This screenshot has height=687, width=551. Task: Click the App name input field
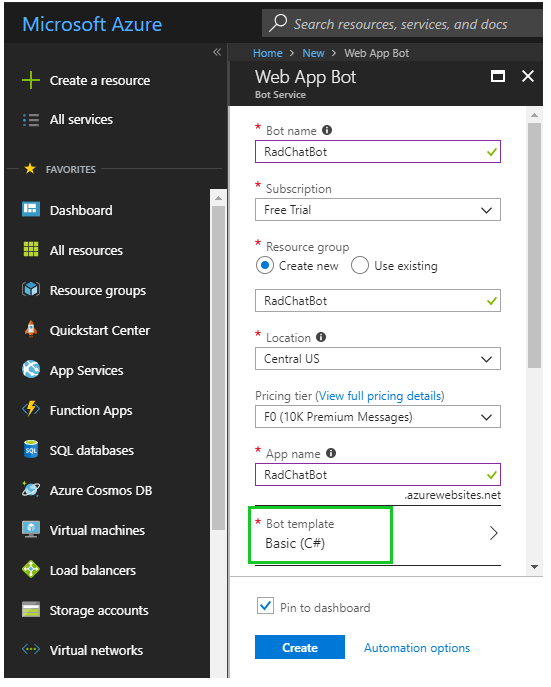click(378, 475)
